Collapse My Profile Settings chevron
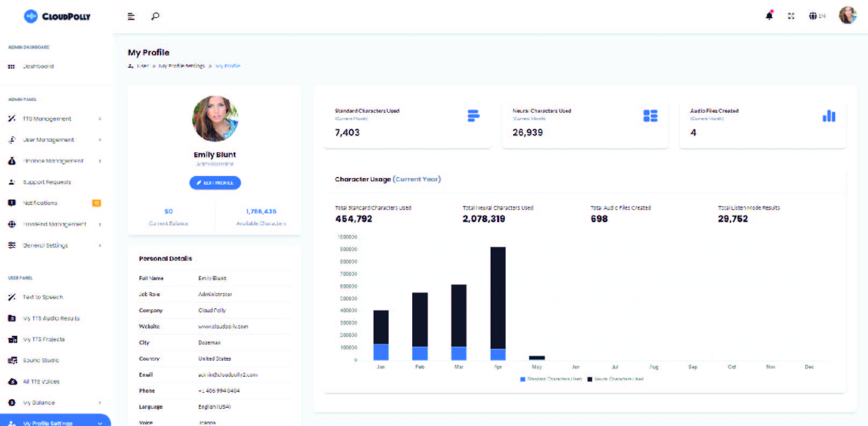This screenshot has width=868, height=426. coord(100,423)
